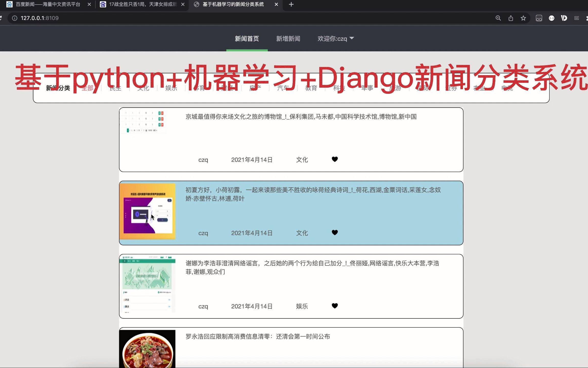
Task: Filter news by 军事 category
Action: click(x=367, y=88)
